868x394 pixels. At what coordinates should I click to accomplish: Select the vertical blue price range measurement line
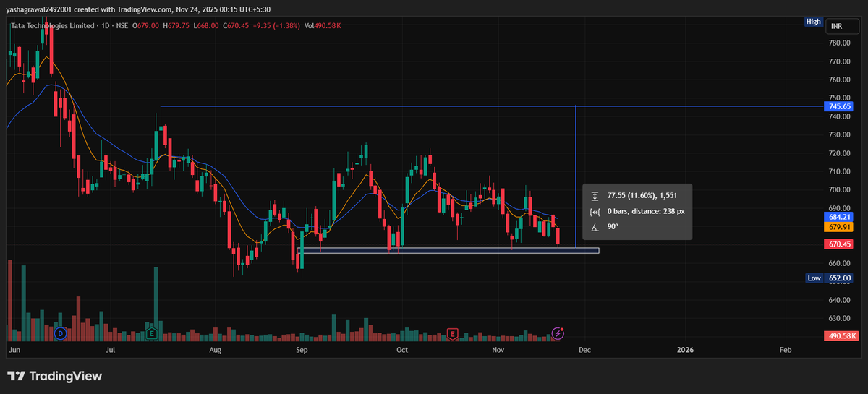click(575, 177)
